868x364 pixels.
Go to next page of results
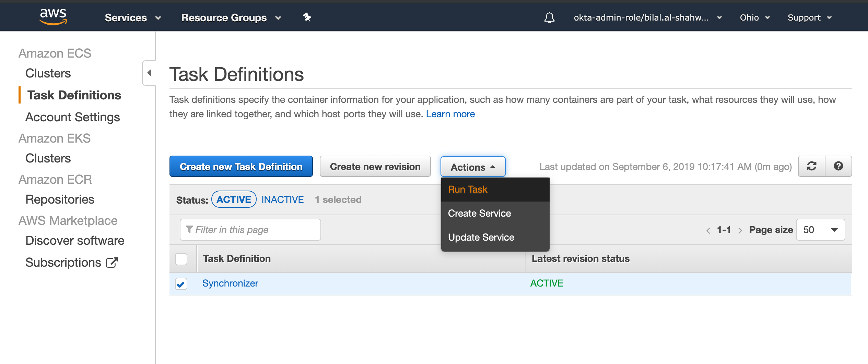click(x=740, y=230)
